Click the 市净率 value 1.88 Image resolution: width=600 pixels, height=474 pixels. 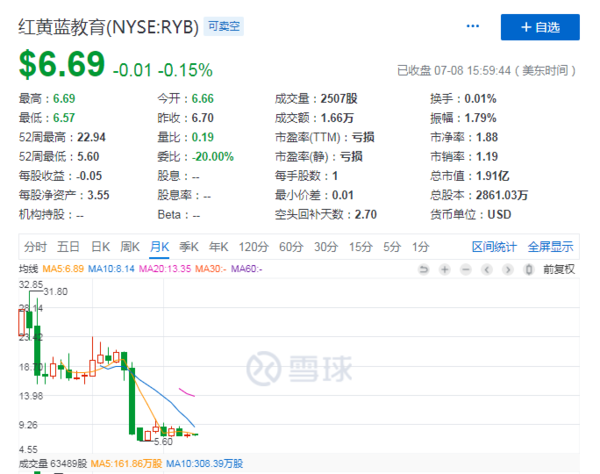pyautogui.click(x=487, y=137)
